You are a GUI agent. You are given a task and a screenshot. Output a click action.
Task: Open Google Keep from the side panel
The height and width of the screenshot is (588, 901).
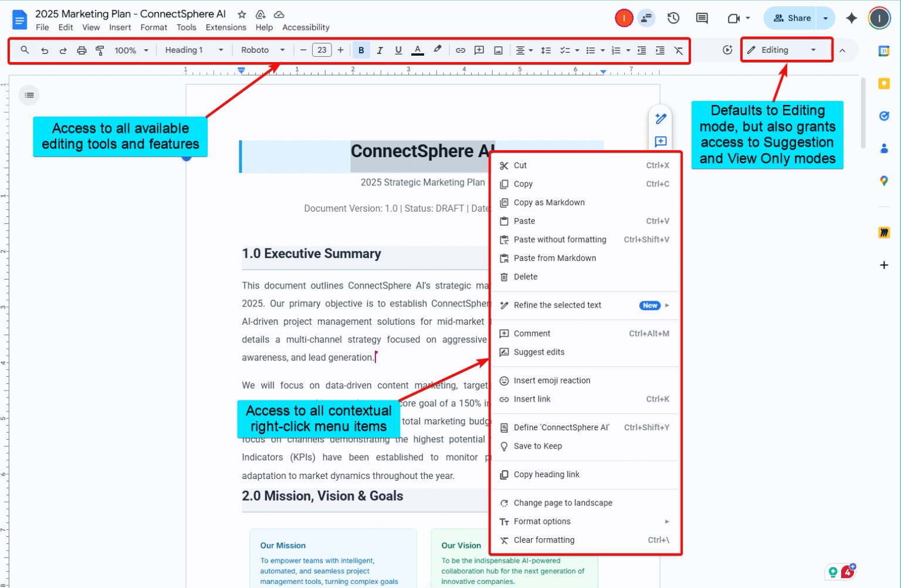click(884, 84)
